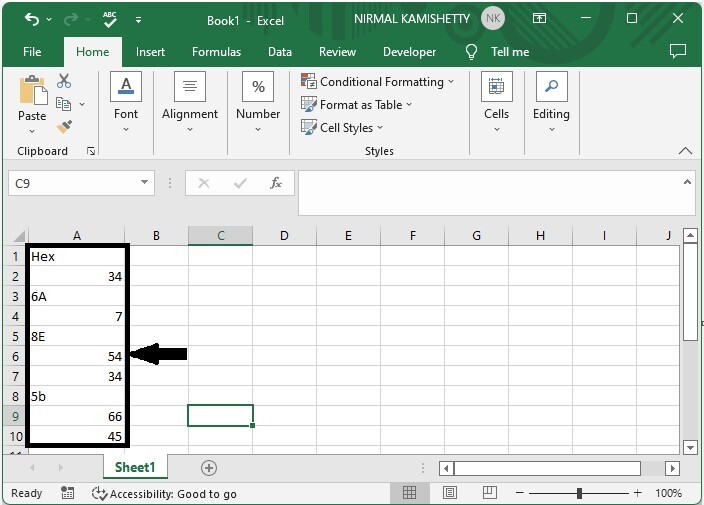Open Format as Table gallery
Viewport: 704px width, 505px height.
[x=356, y=105]
